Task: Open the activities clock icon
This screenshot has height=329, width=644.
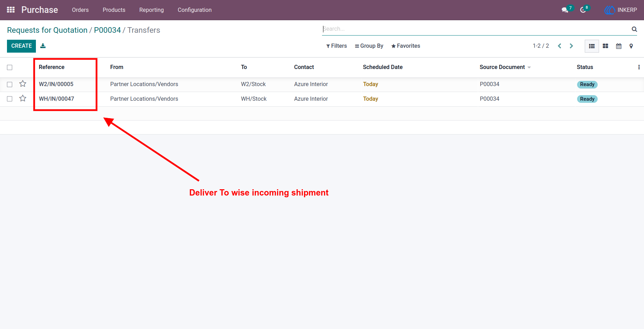Action: click(x=583, y=10)
